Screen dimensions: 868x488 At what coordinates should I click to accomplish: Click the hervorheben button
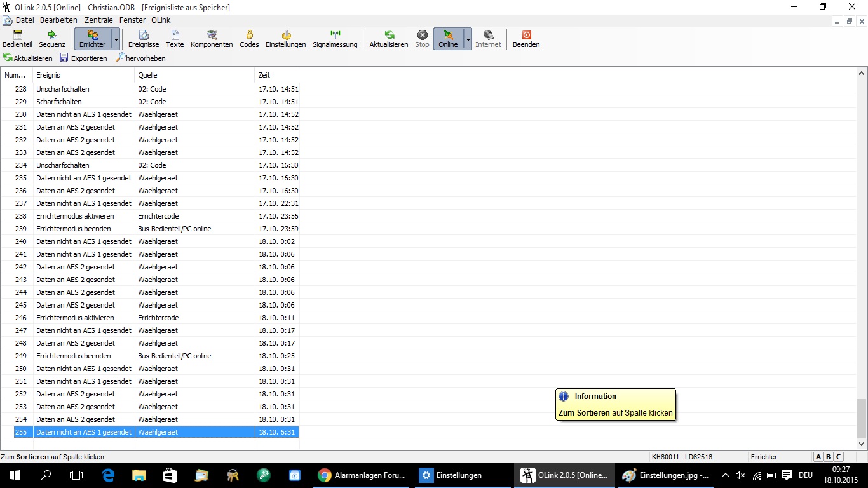coord(140,58)
